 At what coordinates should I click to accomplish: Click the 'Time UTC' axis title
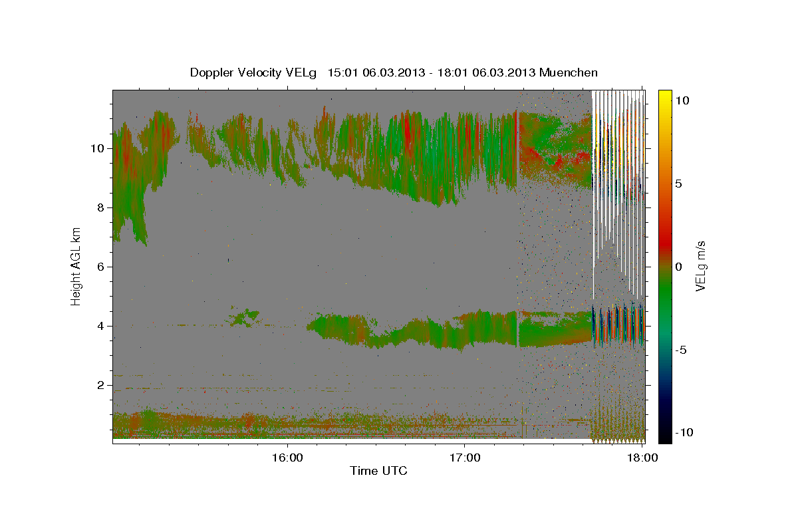tap(378, 471)
